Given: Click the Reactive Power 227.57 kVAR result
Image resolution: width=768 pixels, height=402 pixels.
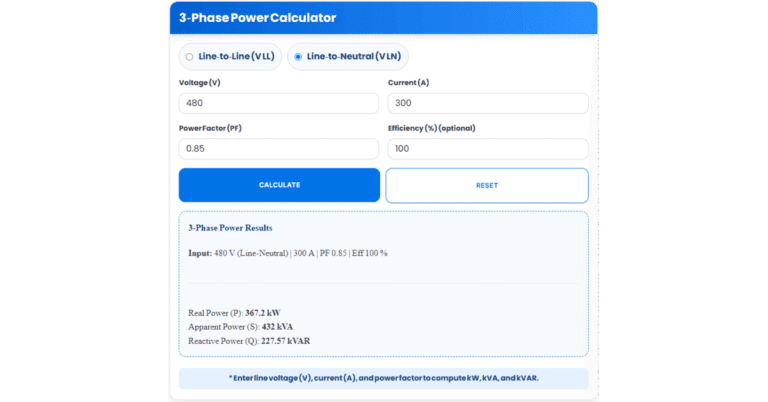Looking at the screenshot, I should 249,341.
